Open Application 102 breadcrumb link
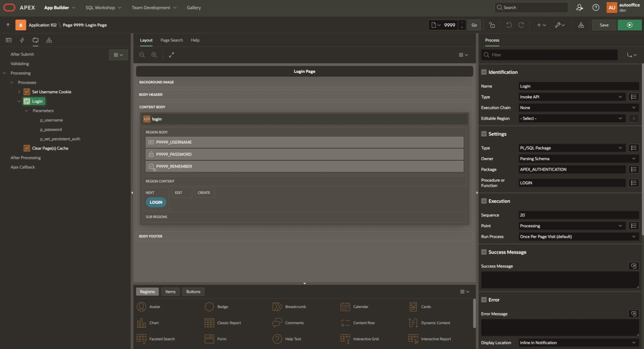This screenshot has width=644, height=349. click(x=43, y=25)
